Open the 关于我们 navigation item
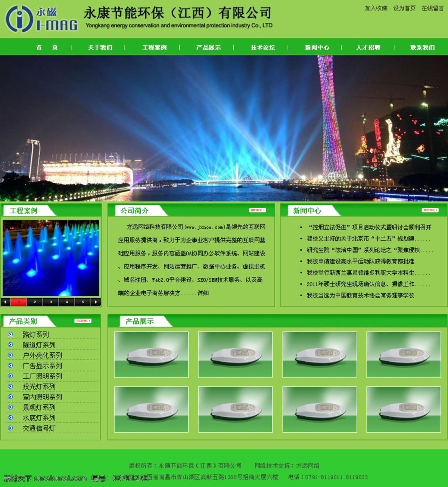The height and width of the screenshot is (487, 448). [100, 47]
